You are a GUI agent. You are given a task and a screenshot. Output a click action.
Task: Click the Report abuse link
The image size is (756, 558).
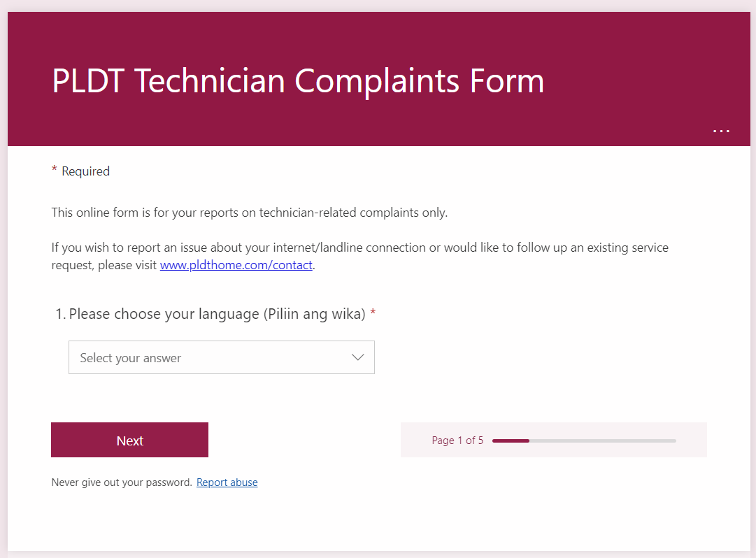pos(227,482)
